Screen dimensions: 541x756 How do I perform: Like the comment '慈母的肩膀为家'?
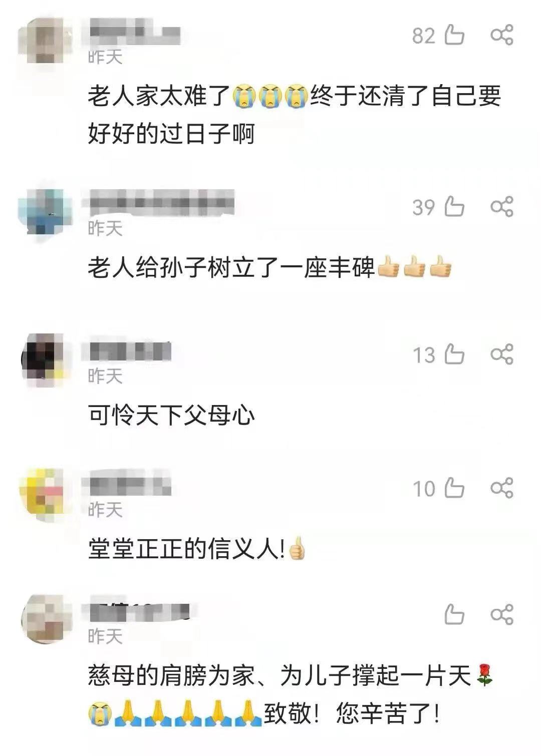[x=454, y=614]
